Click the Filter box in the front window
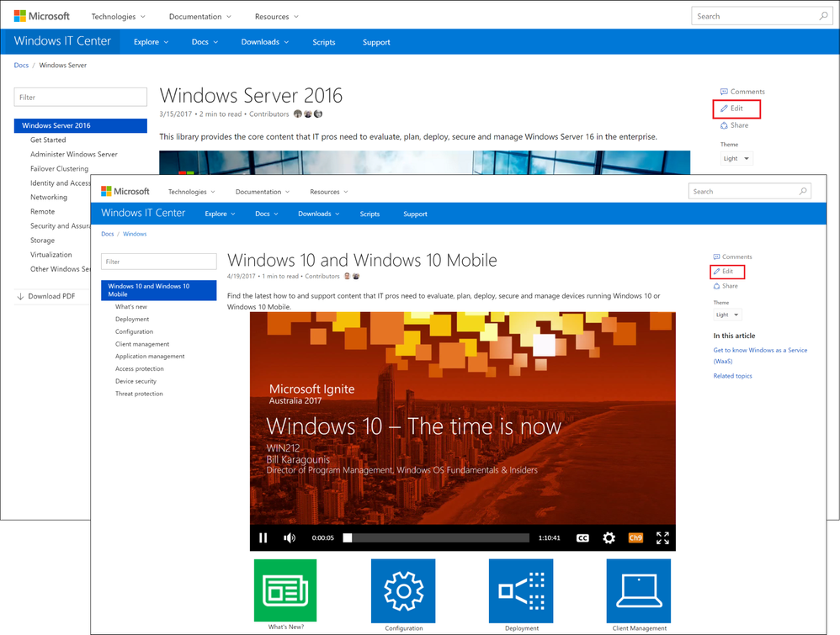Viewport: 840px width, 635px height. click(158, 262)
